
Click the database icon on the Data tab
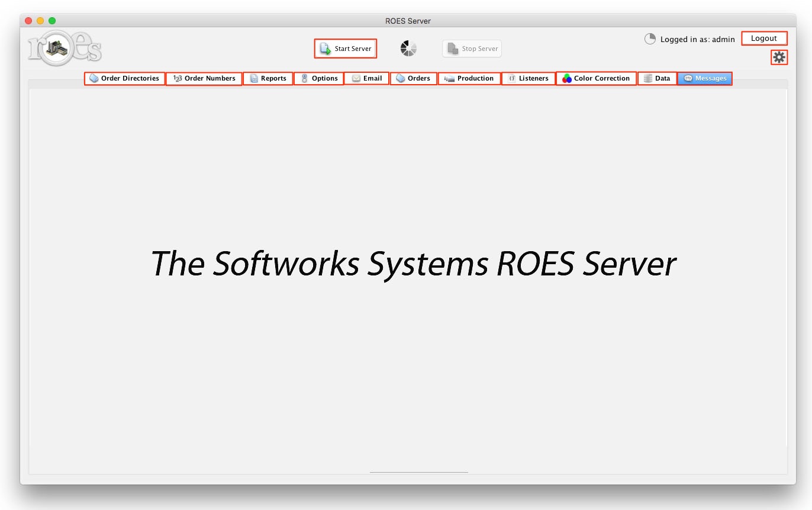(647, 78)
